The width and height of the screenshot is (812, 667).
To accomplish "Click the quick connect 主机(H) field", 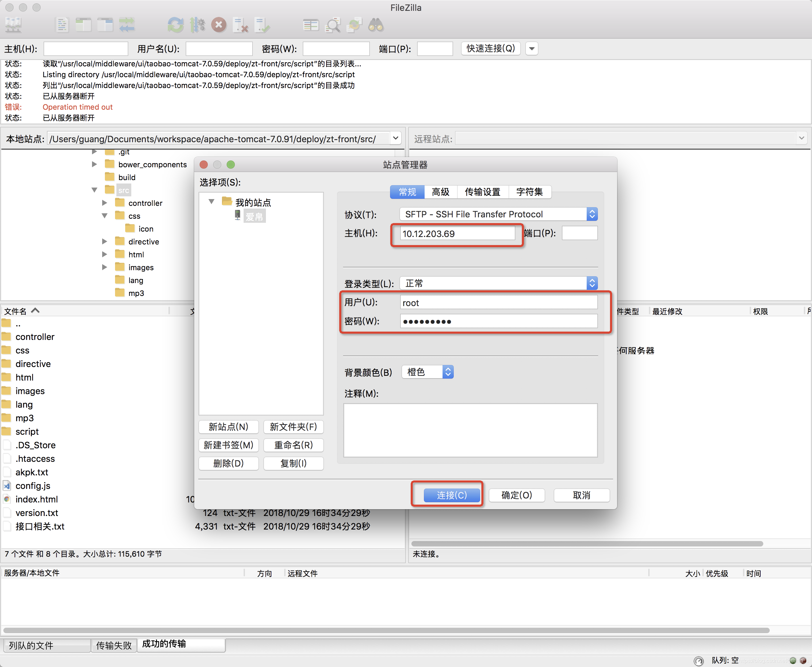I will (86, 49).
